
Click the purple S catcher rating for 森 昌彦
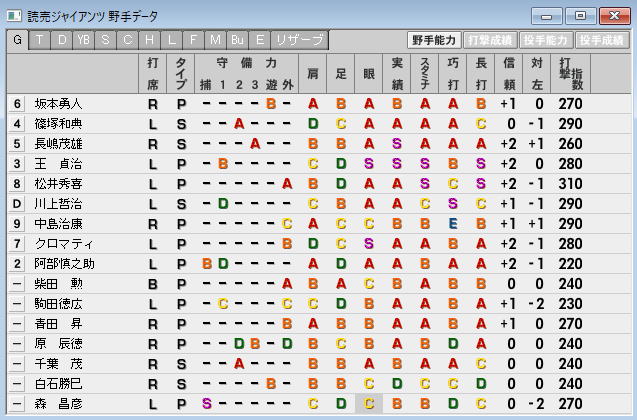pyautogui.click(x=206, y=403)
